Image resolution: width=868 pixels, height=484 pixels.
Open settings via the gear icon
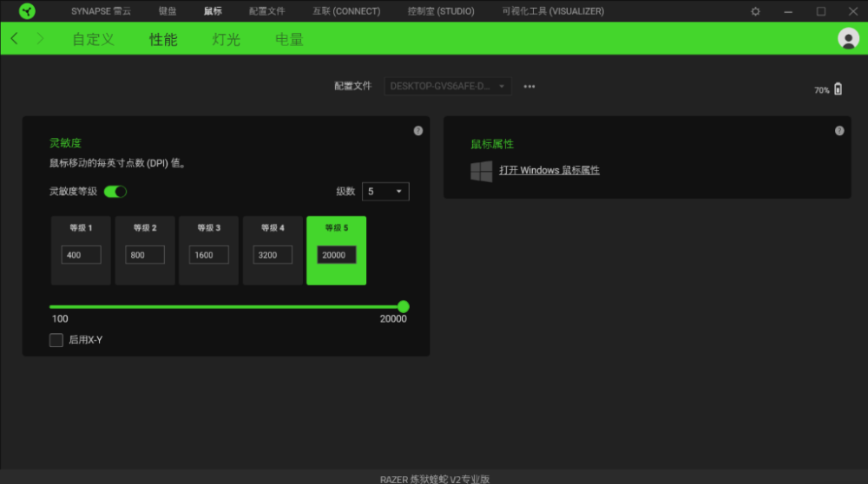[755, 11]
